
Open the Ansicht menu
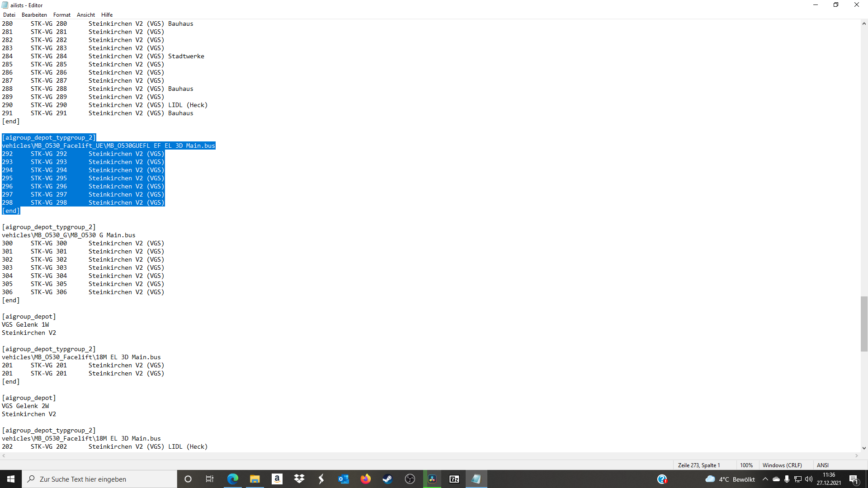pos(86,15)
